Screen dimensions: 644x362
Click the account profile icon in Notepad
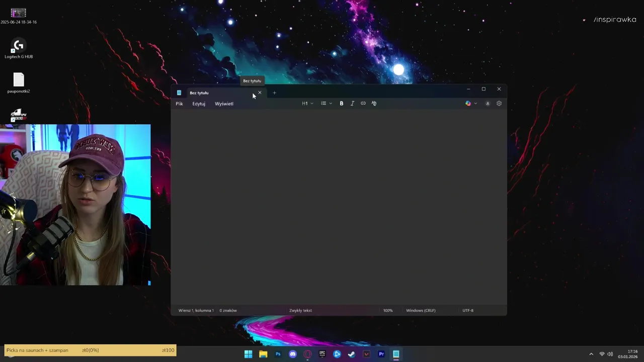[488, 104]
